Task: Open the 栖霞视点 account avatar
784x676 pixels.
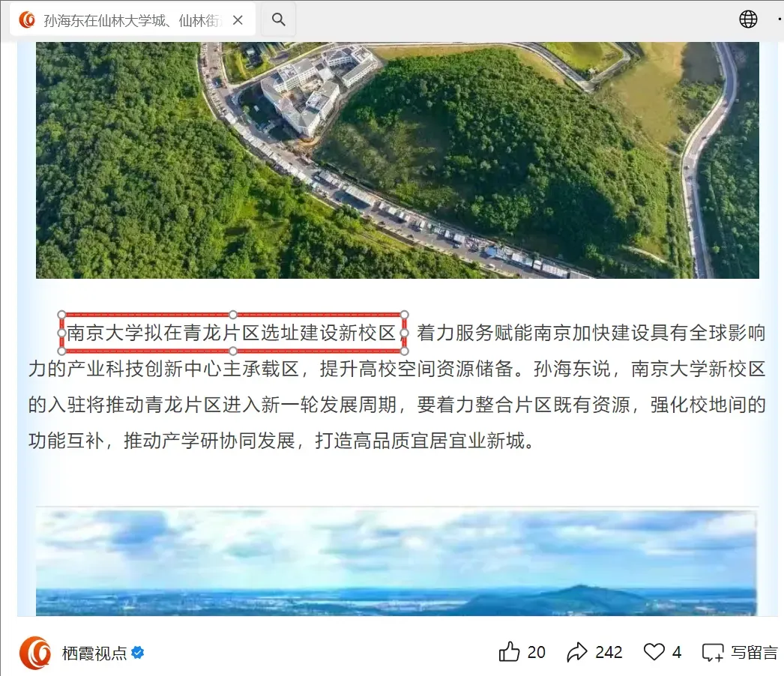Action: point(35,653)
